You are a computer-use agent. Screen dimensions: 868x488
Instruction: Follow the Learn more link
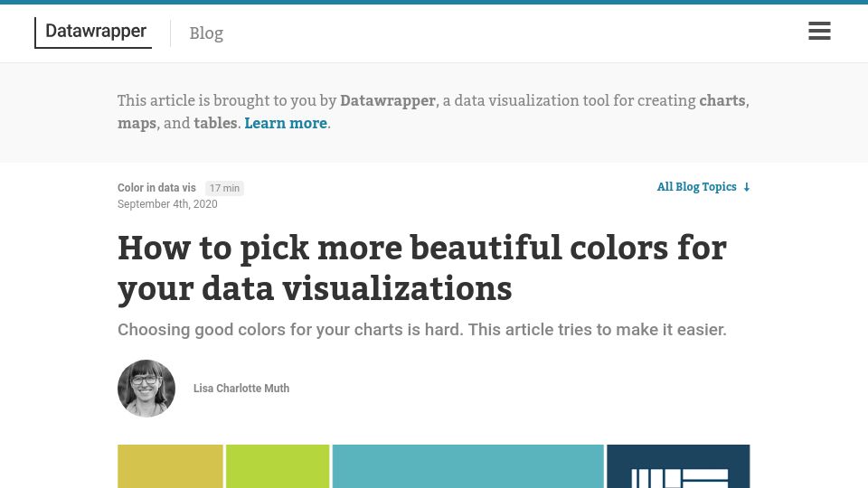pos(286,123)
